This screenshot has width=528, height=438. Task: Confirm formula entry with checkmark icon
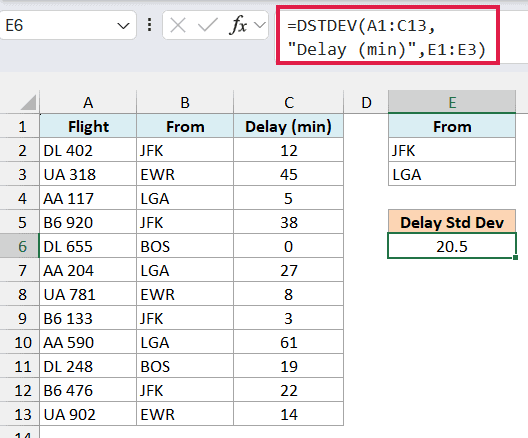(x=207, y=25)
